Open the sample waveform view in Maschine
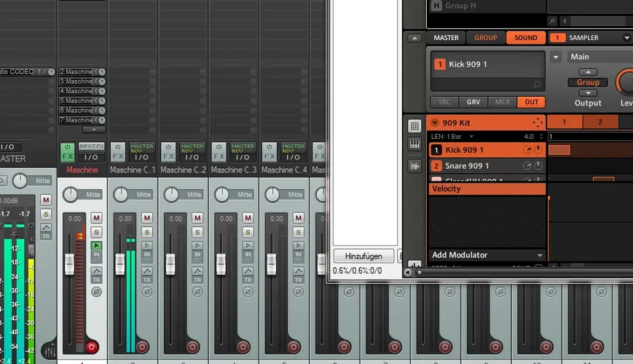Image resolution: width=633 pixels, height=364 pixels. point(414,166)
